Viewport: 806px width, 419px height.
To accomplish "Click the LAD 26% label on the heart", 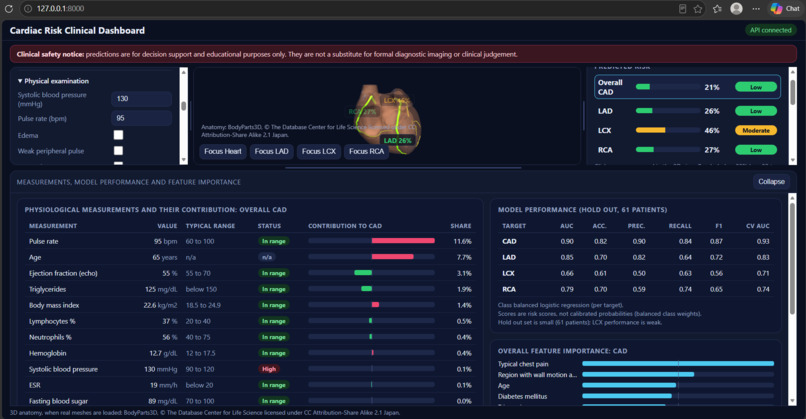I will (397, 140).
